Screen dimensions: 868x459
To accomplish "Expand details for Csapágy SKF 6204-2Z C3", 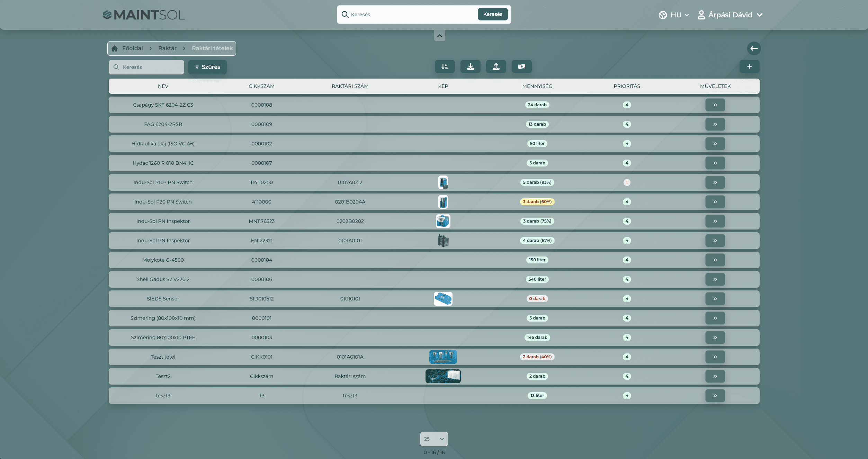I will tap(715, 105).
